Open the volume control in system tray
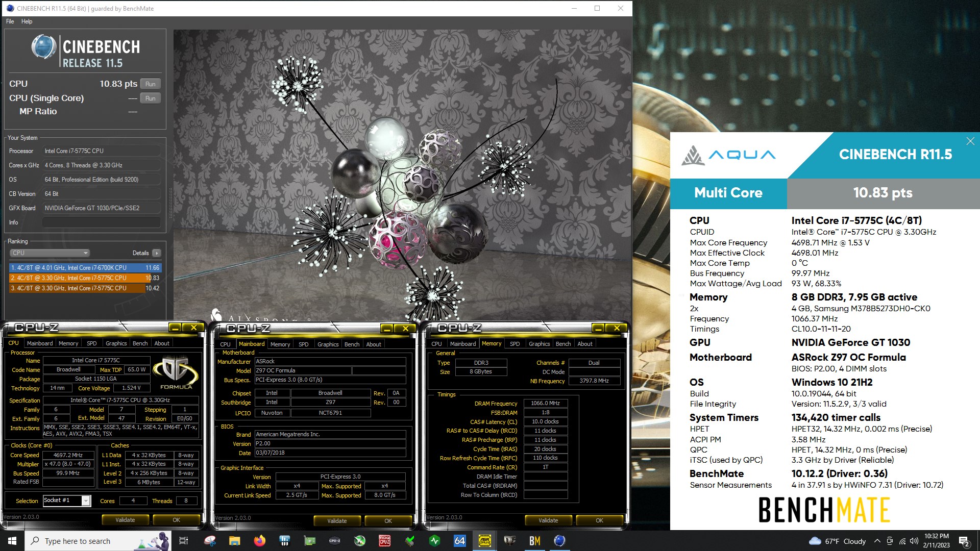 (914, 541)
